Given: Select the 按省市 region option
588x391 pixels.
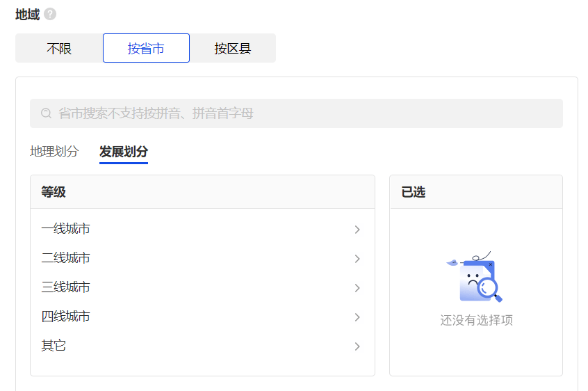Looking at the screenshot, I should coord(146,48).
